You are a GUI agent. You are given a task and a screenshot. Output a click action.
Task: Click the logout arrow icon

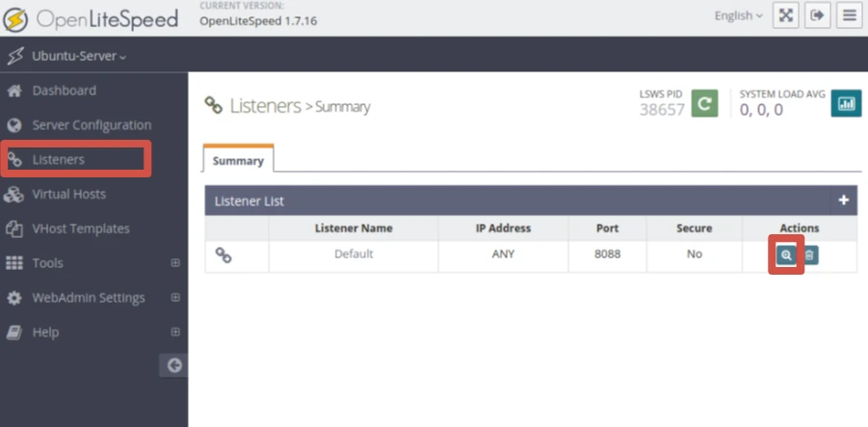tap(817, 15)
